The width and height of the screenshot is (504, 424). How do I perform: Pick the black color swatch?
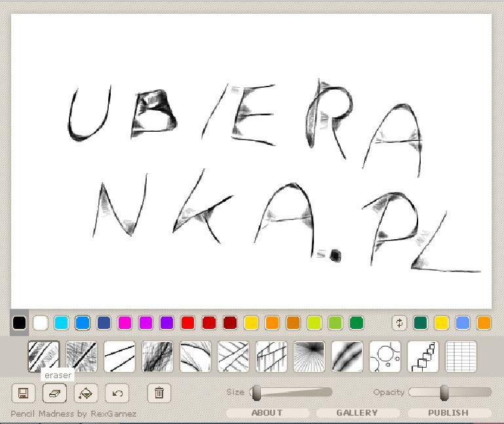[20, 323]
